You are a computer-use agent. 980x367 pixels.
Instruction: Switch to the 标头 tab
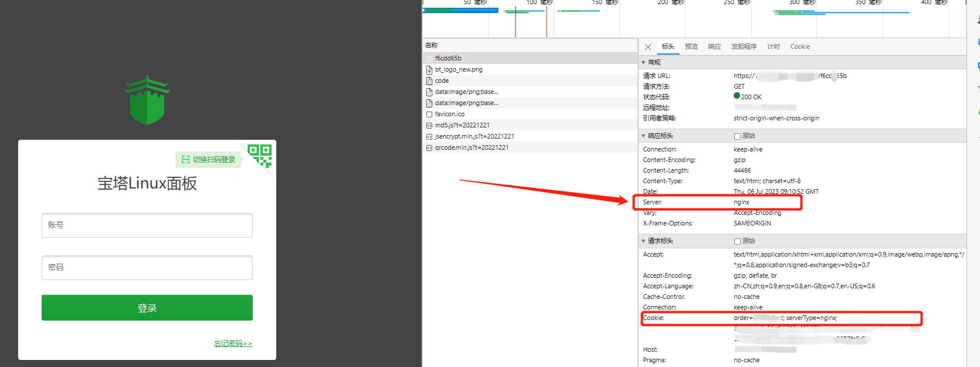(668, 47)
